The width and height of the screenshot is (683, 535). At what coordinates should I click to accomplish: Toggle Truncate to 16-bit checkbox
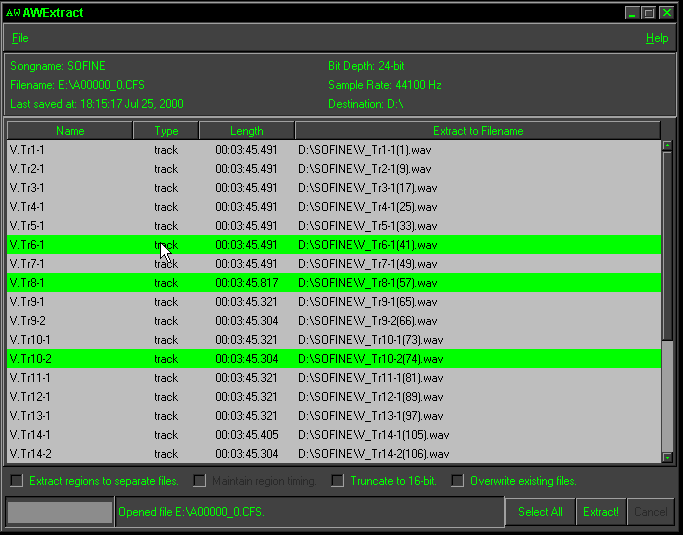pos(337,481)
